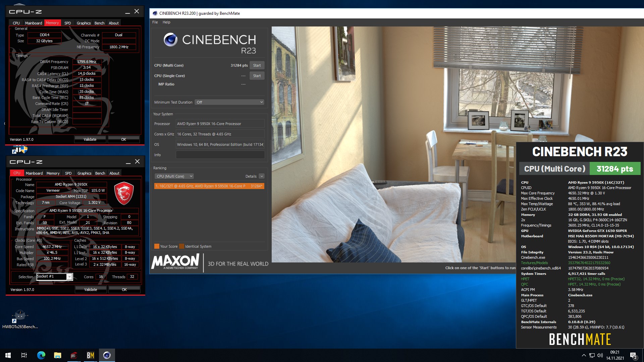
Task: Switch to Mainboard tab in upper CPU-Z window
Action: click(34, 23)
